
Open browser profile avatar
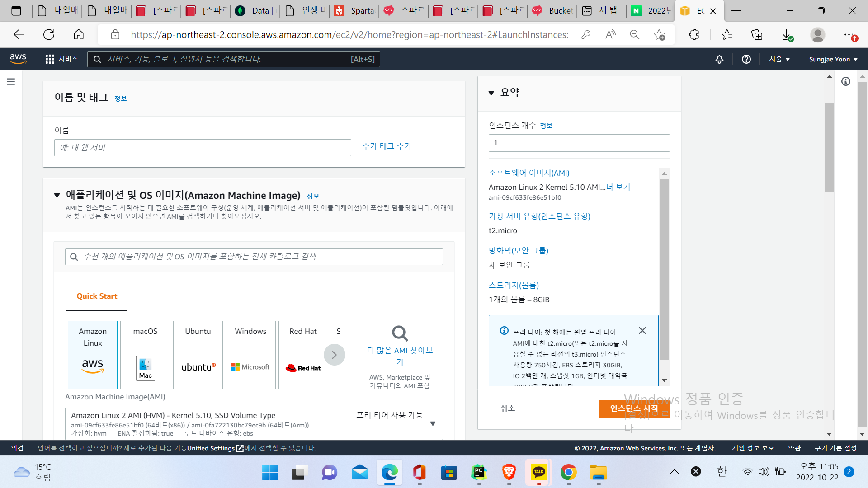(x=817, y=34)
